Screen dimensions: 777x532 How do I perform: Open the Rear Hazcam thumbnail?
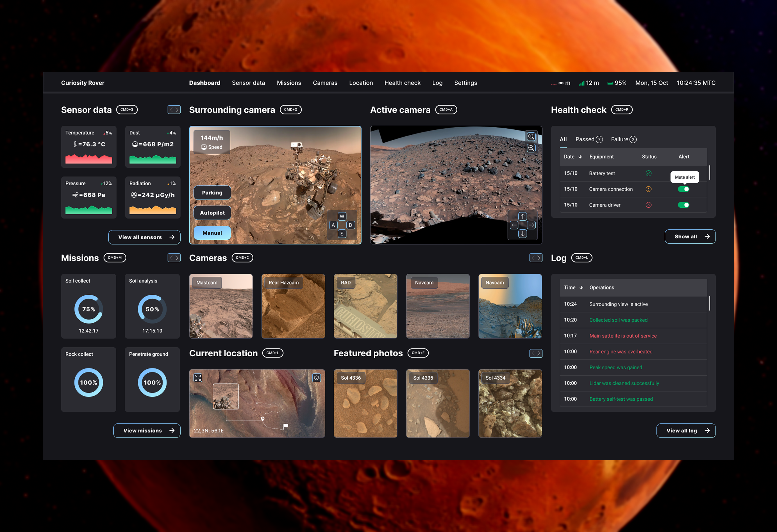[293, 306]
